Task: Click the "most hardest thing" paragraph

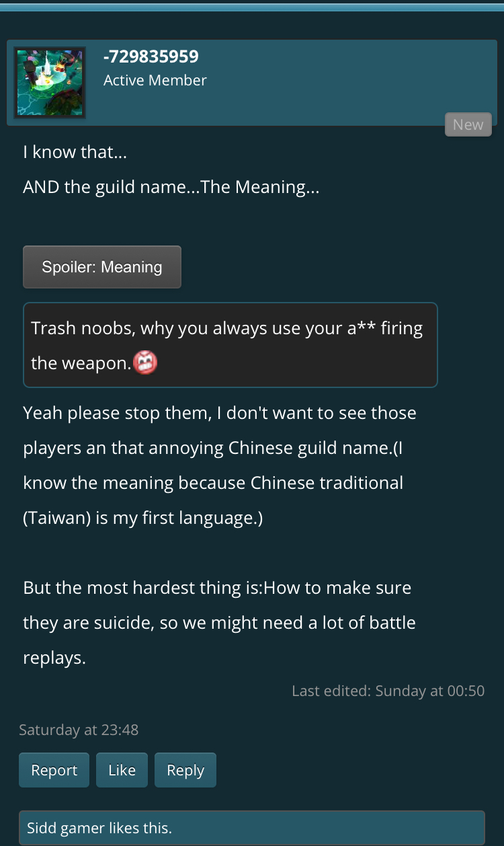Action: [219, 622]
